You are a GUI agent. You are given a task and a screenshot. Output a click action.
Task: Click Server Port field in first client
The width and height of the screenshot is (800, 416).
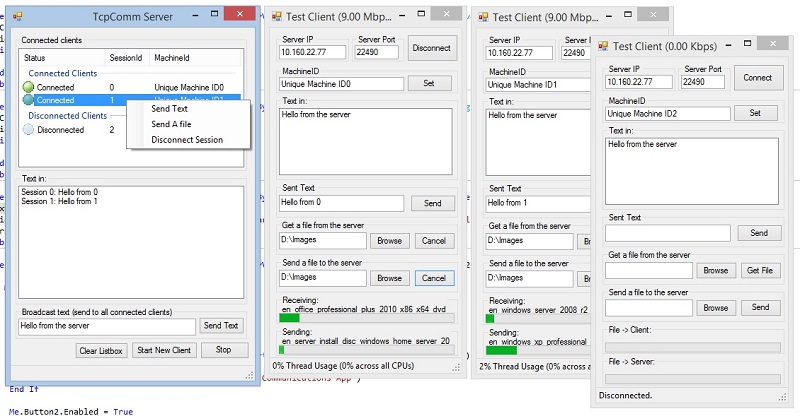[x=377, y=52]
